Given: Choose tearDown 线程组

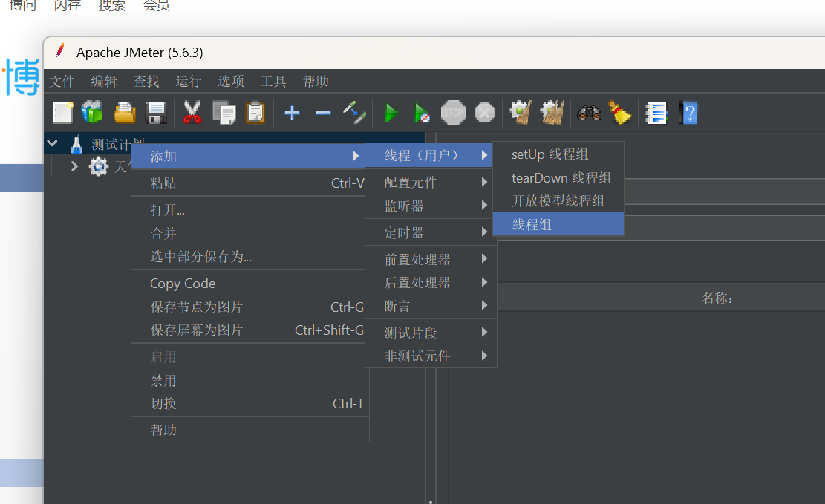Looking at the screenshot, I should 558,178.
